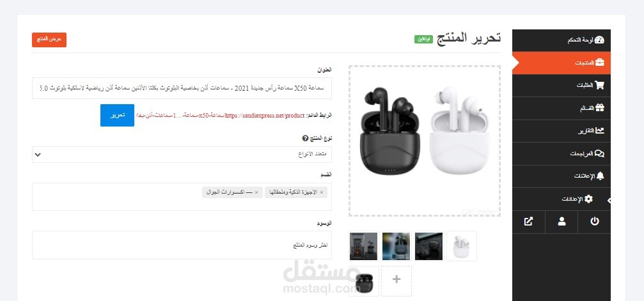The width and height of the screenshot is (644, 301).
Task: Click the product title العنوان input field
Action: click(182, 88)
